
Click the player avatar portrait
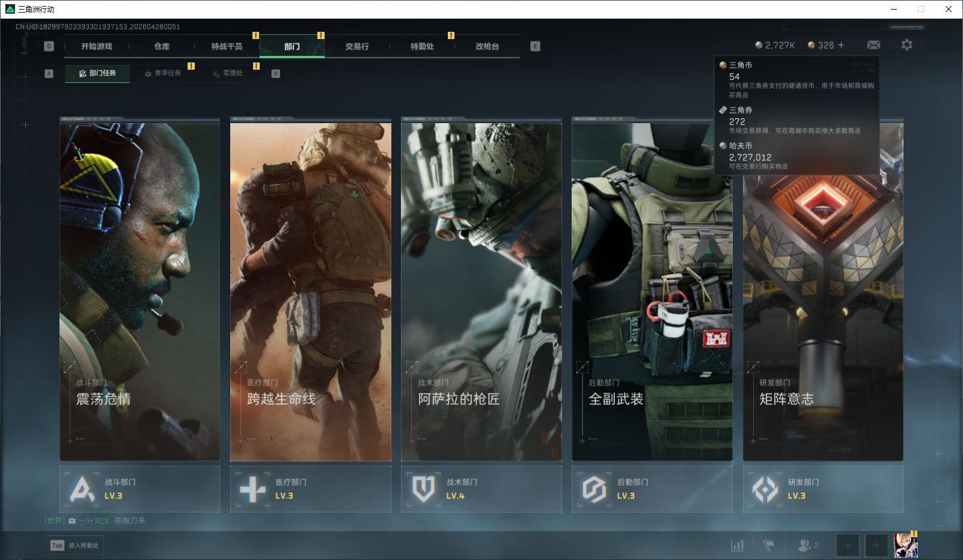click(x=905, y=545)
